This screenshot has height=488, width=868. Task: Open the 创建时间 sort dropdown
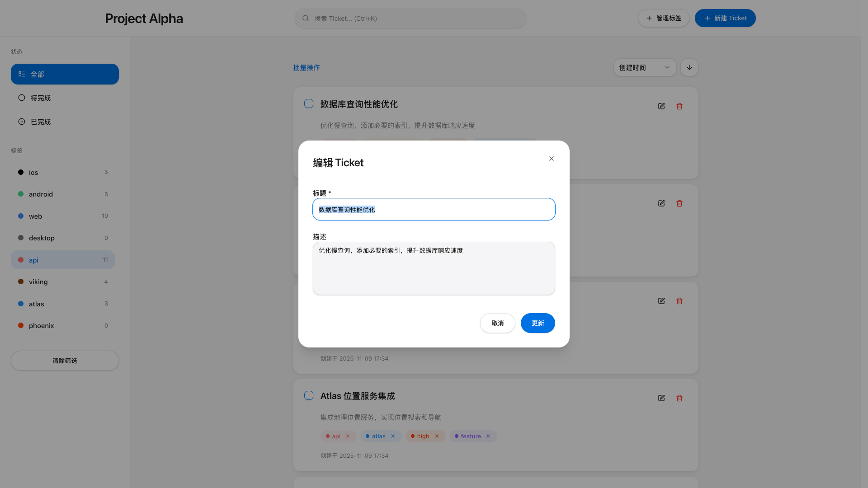(x=644, y=67)
